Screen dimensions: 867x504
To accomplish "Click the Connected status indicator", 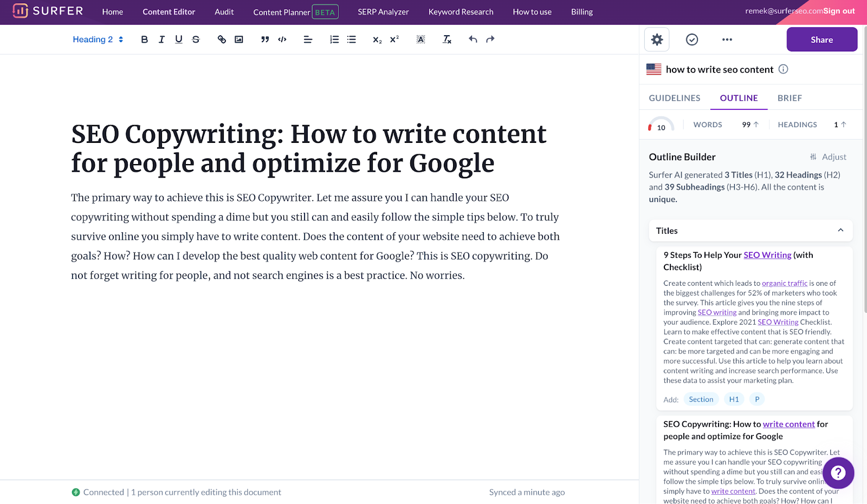I will coord(98,492).
